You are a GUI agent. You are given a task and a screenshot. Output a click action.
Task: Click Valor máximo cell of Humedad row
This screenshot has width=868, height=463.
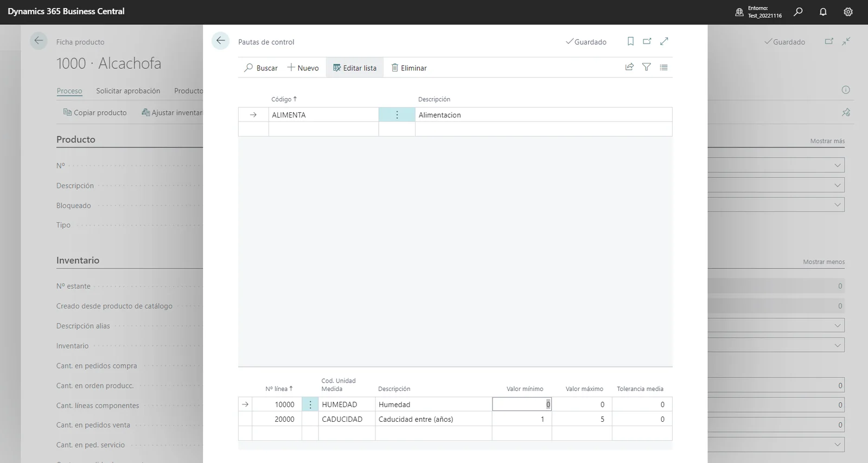582,404
